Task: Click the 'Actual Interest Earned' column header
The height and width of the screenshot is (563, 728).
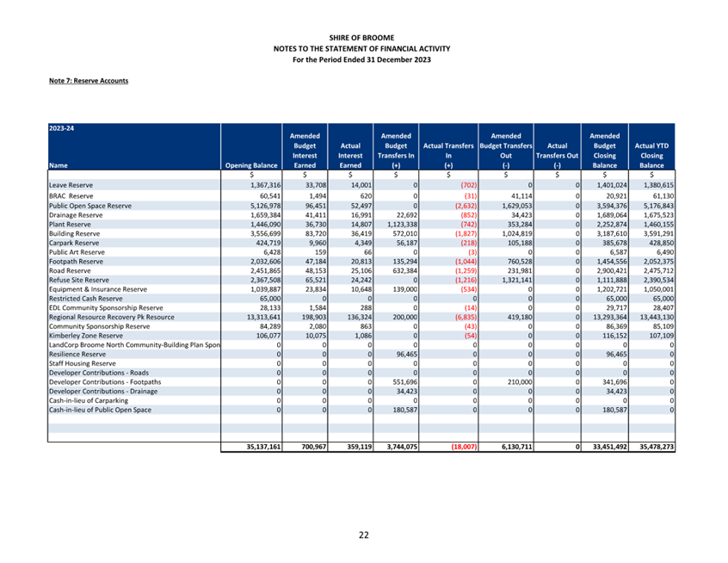Action: coord(350,156)
